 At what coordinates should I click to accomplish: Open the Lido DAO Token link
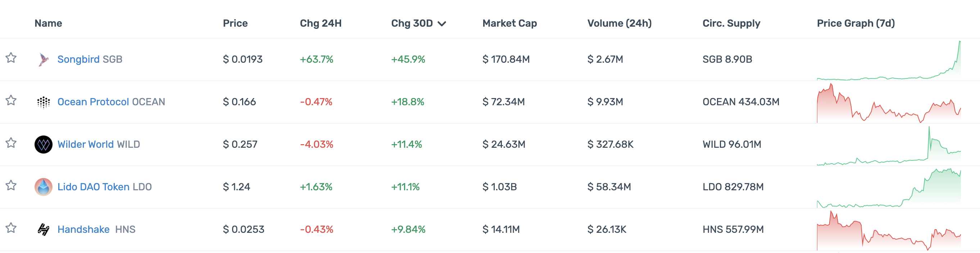[x=93, y=187]
